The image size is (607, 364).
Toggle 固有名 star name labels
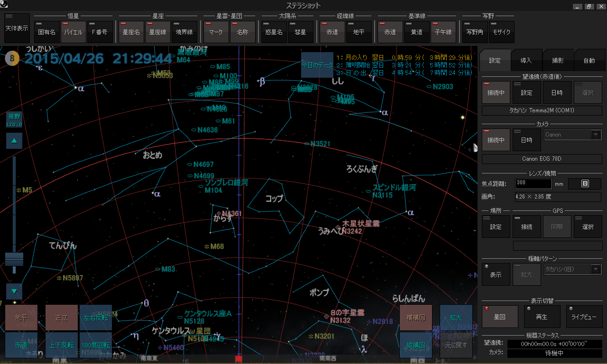pyautogui.click(x=47, y=32)
